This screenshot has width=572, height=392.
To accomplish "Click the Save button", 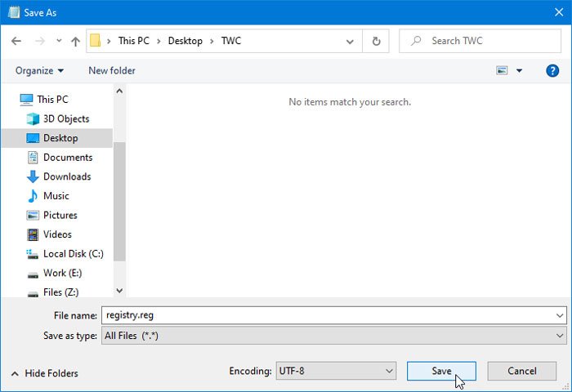I will [x=441, y=371].
